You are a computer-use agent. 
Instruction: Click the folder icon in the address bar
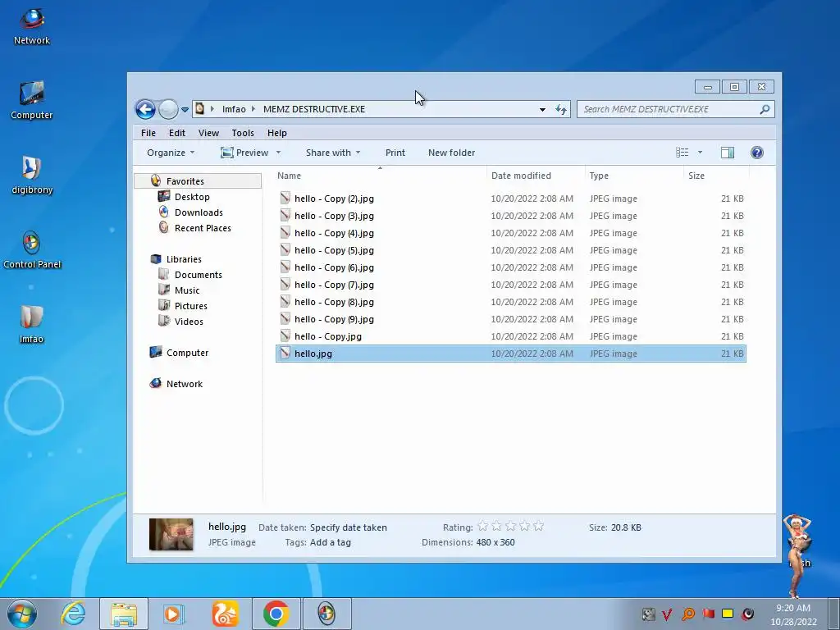[200, 109]
